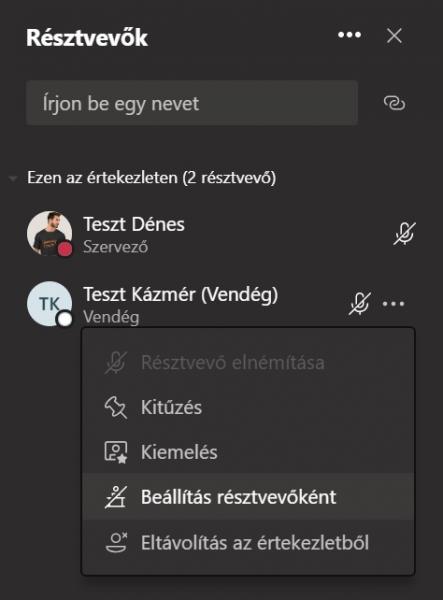Viewport: 443px width, 600px height.
Task: Click the copy meeting link icon
Action: click(x=394, y=103)
